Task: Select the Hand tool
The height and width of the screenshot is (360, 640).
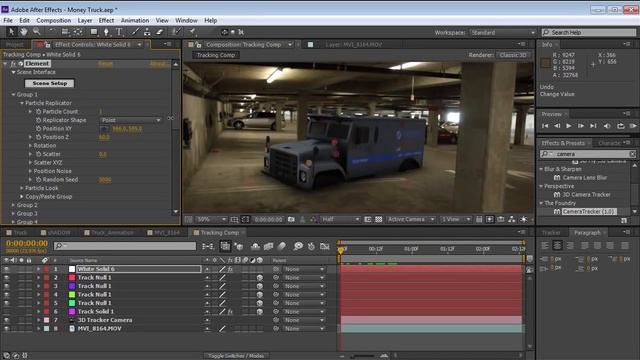Action: 24,32
